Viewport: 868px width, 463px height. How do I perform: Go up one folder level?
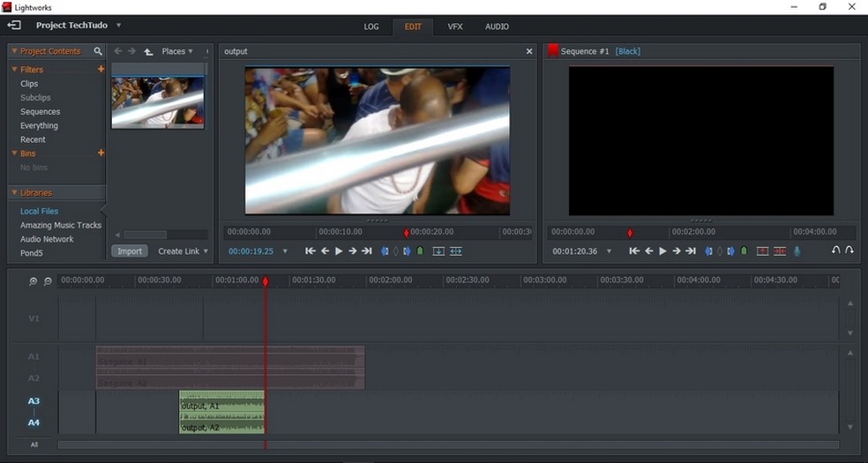pyautogui.click(x=148, y=51)
